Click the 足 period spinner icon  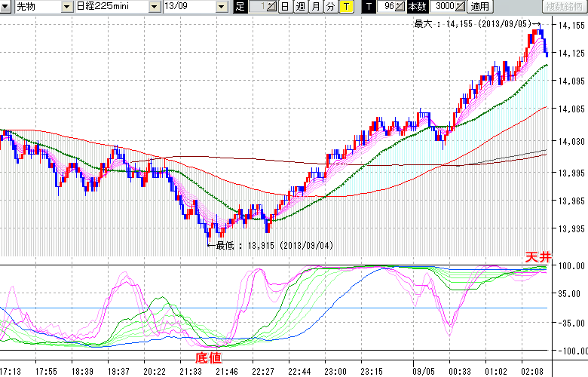pos(273,7)
